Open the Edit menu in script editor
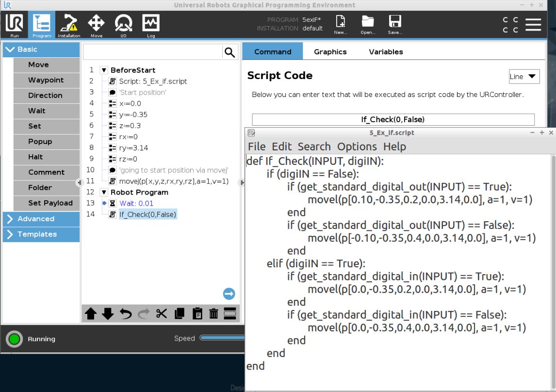Image resolution: width=556 pixels, height=392 pixels. 281,147
